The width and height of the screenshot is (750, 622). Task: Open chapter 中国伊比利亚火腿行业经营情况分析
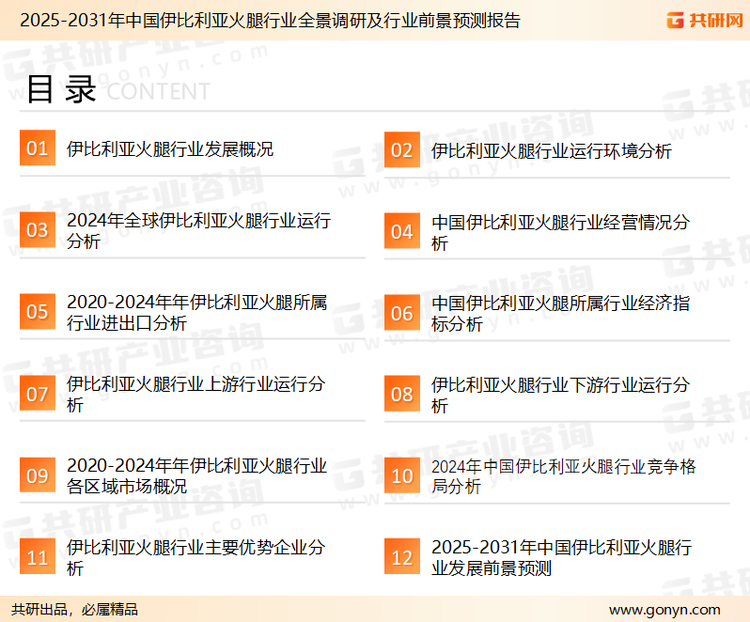(560, 233)
